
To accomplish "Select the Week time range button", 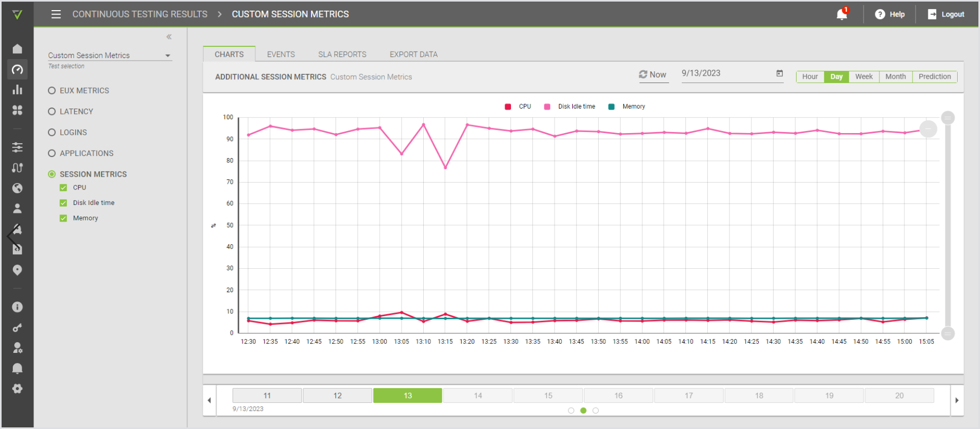I will click(864, 77).
